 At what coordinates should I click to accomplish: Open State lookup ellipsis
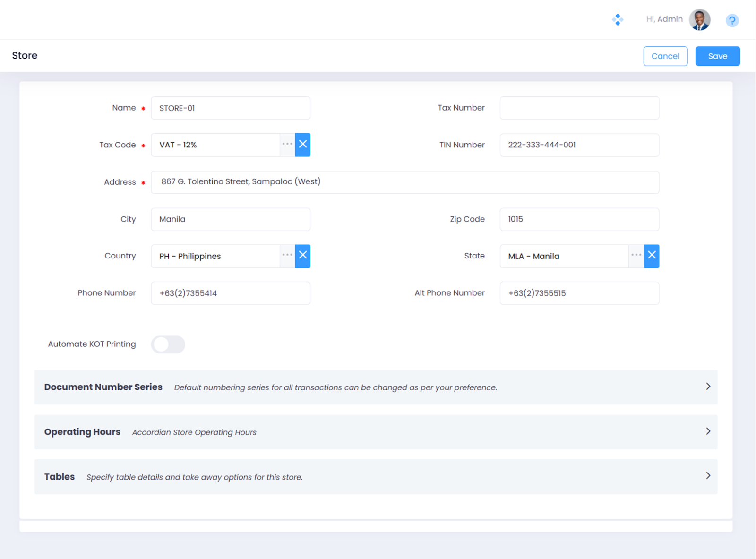pos(636,256)
